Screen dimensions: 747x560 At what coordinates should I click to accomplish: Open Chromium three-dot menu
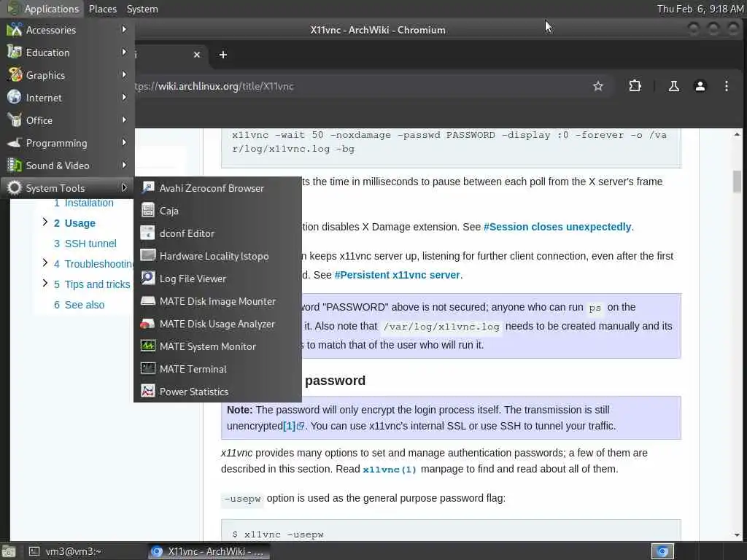726,86
